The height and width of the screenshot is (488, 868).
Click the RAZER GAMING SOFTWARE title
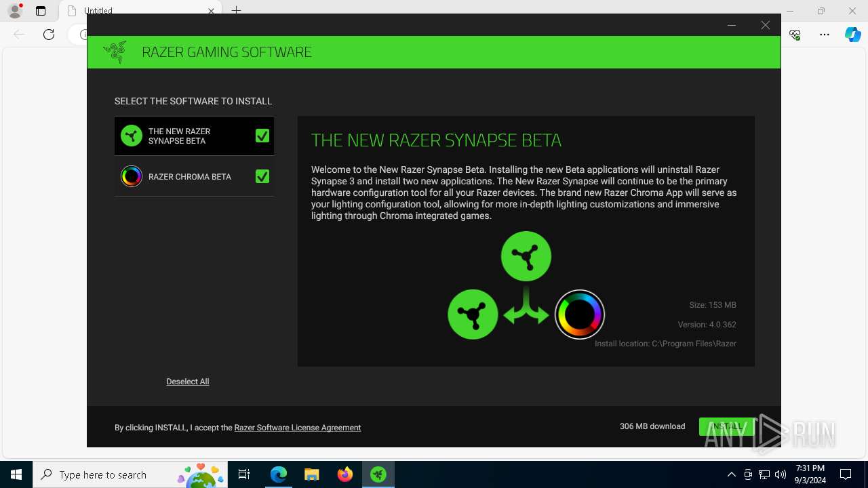point(227,52)
